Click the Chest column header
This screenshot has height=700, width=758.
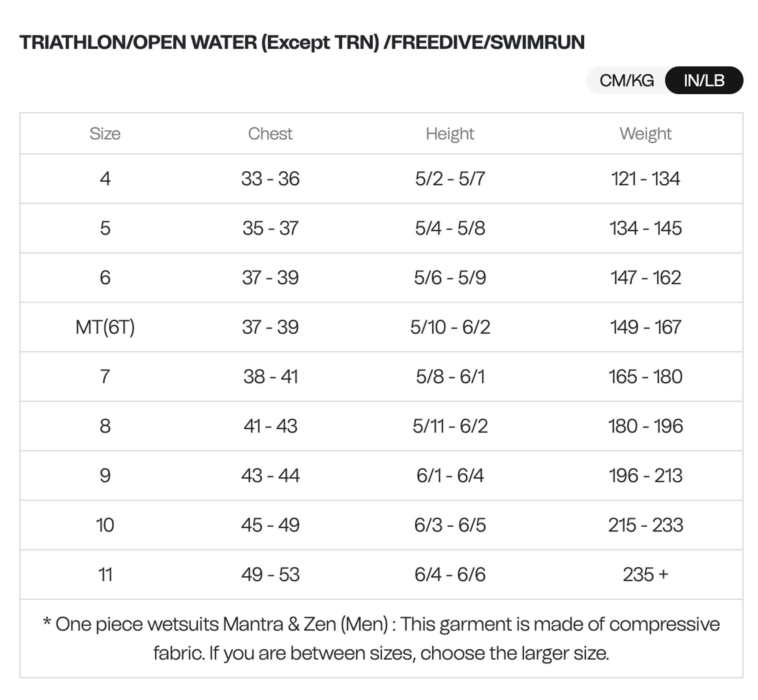coord(270,134)
